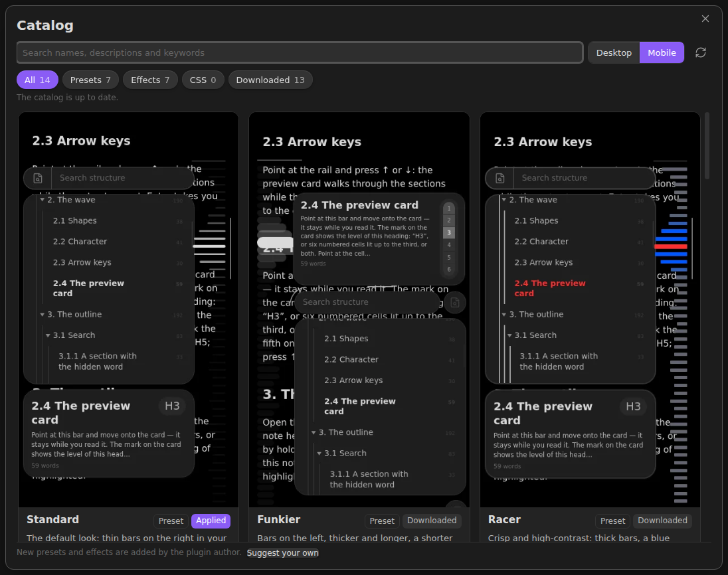The width and height of the screenshot is (728, 575).
Task: Click the Applied badge on Standard card
Action: point(211,521)
